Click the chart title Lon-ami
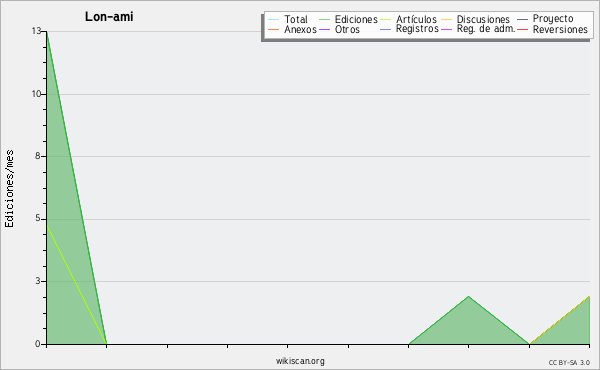 tap(109, 17)
